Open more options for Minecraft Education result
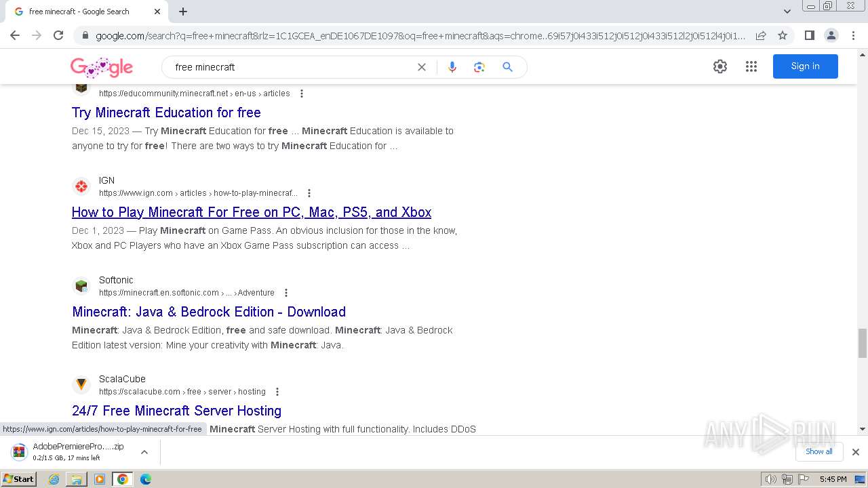 click(x=302, y=94)
